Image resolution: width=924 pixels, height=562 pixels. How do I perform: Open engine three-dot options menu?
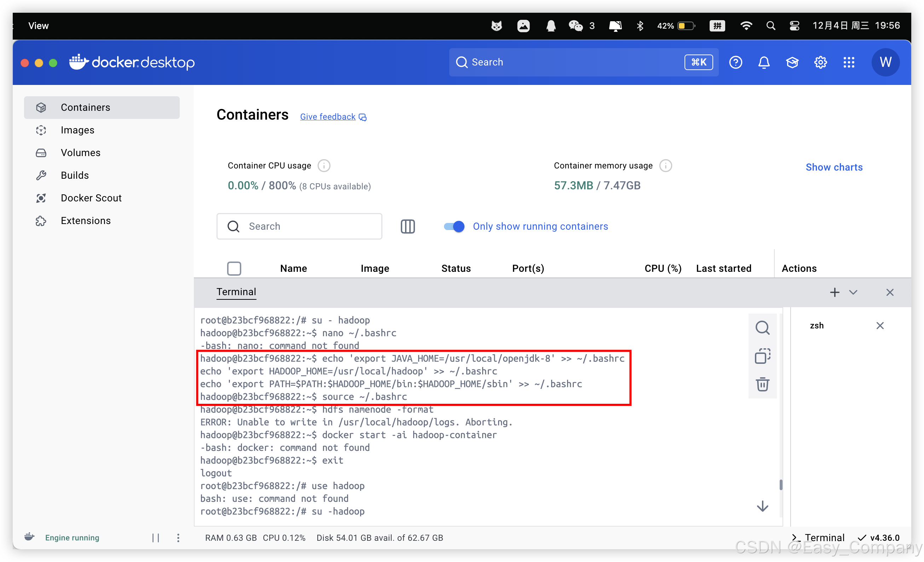(178, 538)
